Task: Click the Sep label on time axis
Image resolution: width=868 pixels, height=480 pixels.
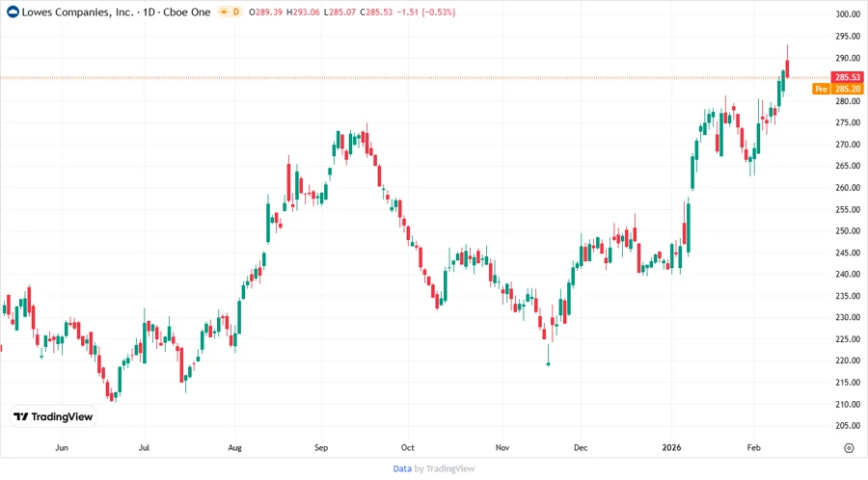Action: tap(321, 447)
